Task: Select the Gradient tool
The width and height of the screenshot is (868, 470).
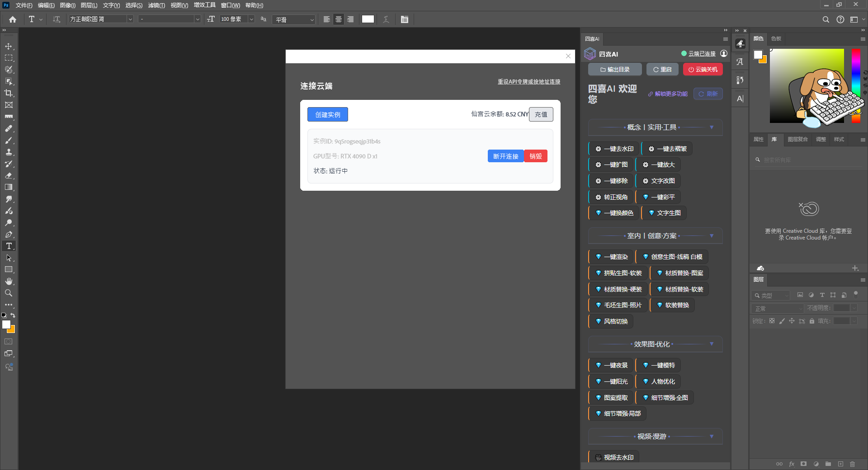Action: click(x=9, y=187)
